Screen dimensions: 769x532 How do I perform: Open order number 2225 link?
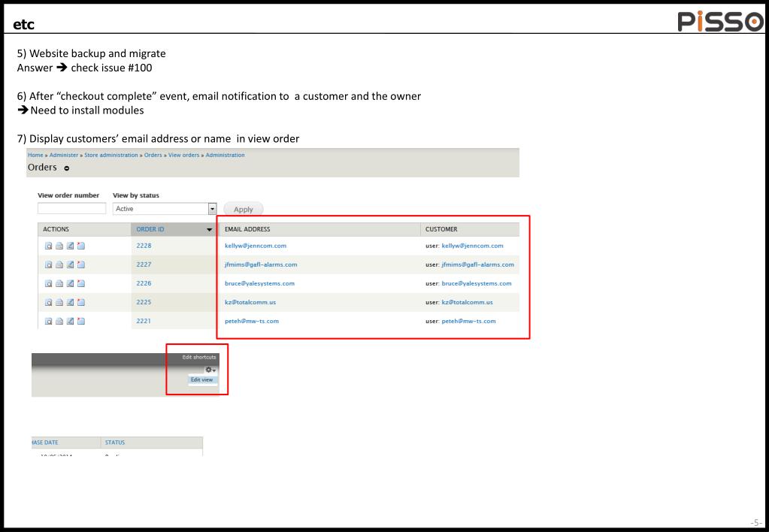(x=144, y=303)
